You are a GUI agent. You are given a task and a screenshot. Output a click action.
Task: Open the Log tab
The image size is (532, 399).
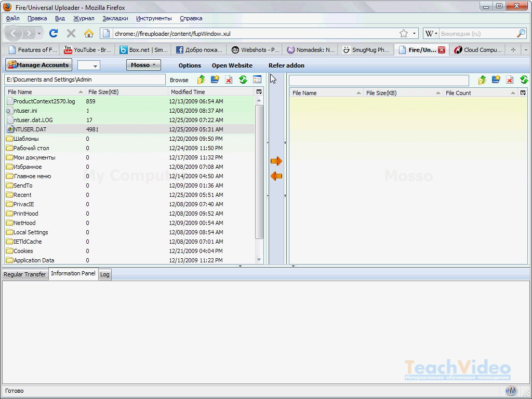[105, 274]
